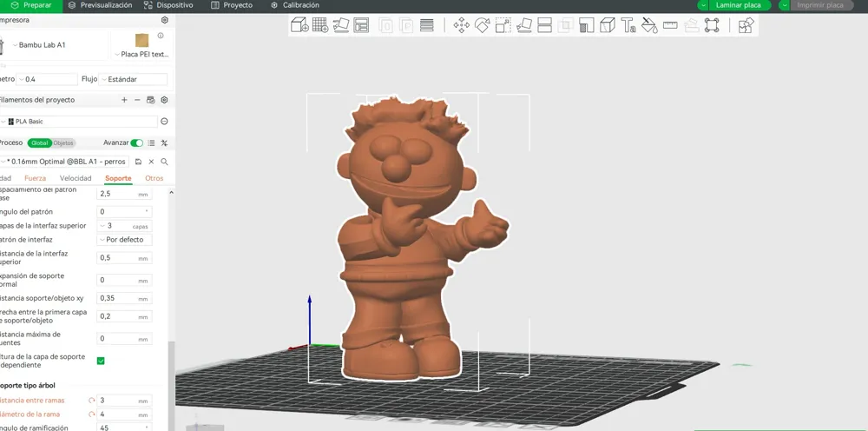Open the Imprimir placa dropdown arrow

(785, 5)
